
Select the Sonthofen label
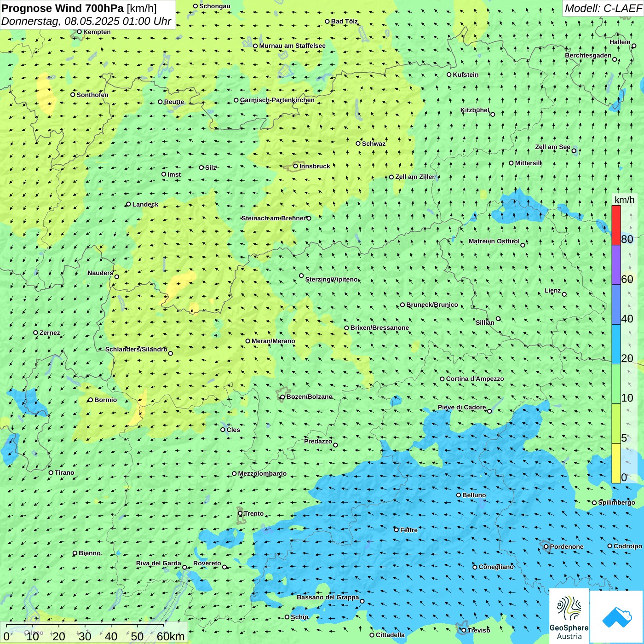[92, 95]
